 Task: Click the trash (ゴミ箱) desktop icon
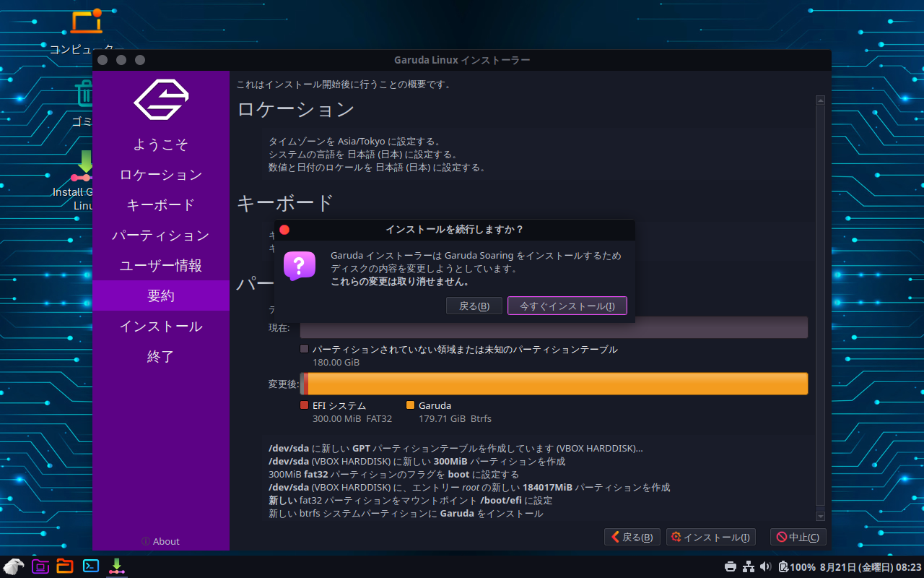pos(85,103)
